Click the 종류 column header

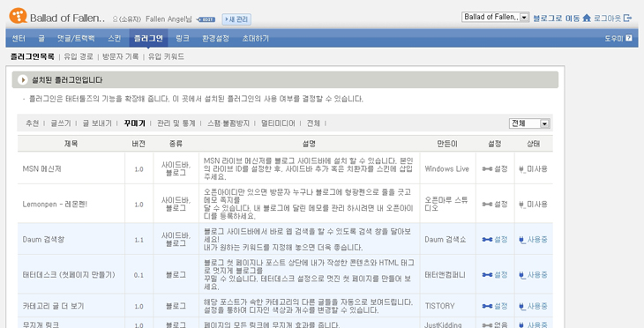click(176, 144)
